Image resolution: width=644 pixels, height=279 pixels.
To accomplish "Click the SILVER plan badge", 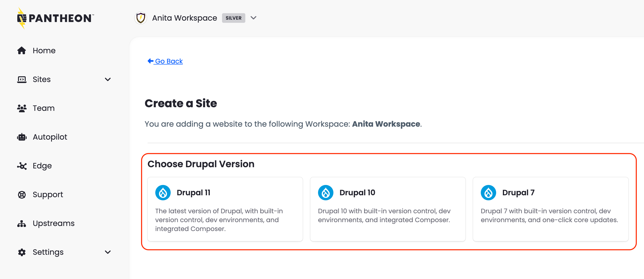I will [233, 18].
